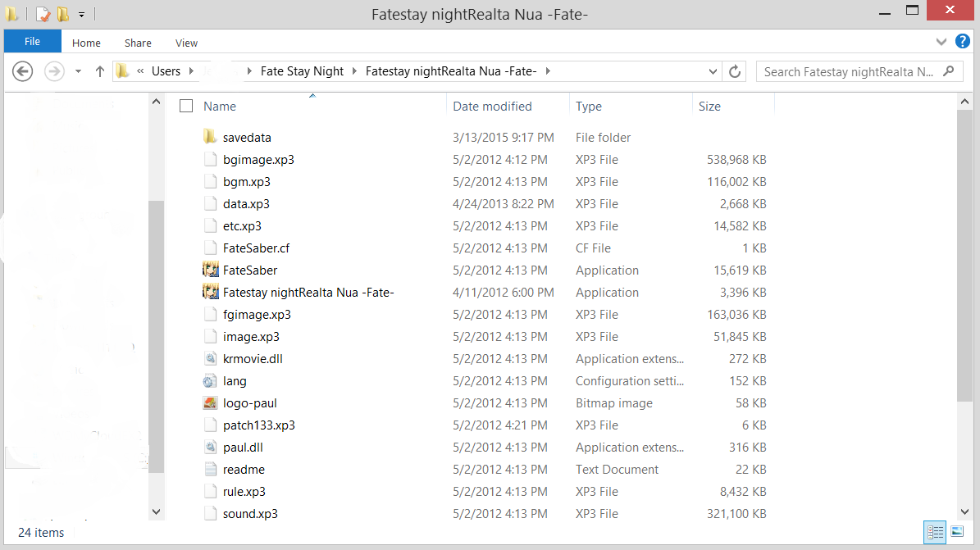The image size is (980, 550).
Task: Show hidden breadcrumb path with double chevron
Action: 140,71
